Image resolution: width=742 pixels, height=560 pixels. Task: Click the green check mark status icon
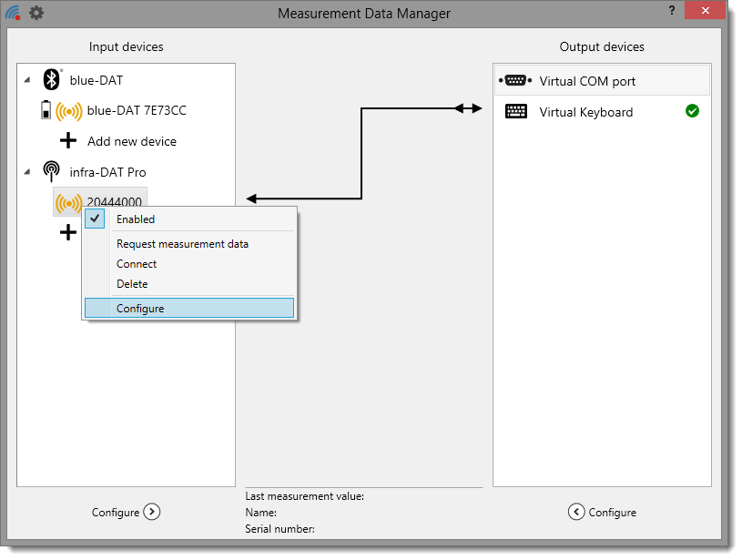(692, 111)
